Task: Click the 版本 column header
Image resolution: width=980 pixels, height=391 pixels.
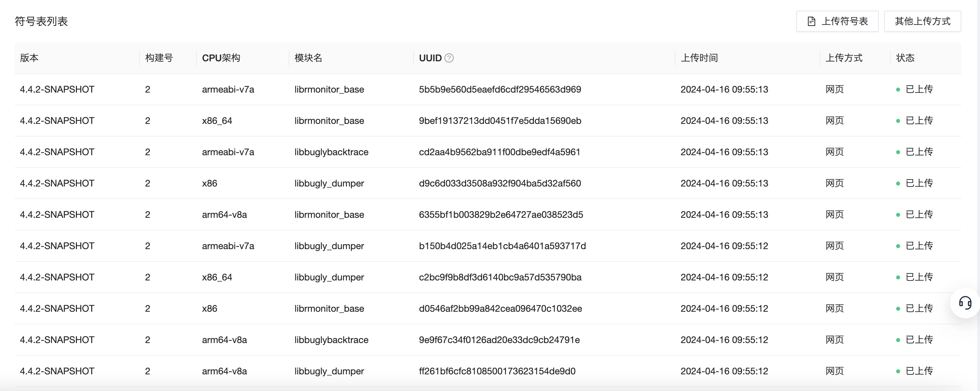Action: [x=29, y=58]
